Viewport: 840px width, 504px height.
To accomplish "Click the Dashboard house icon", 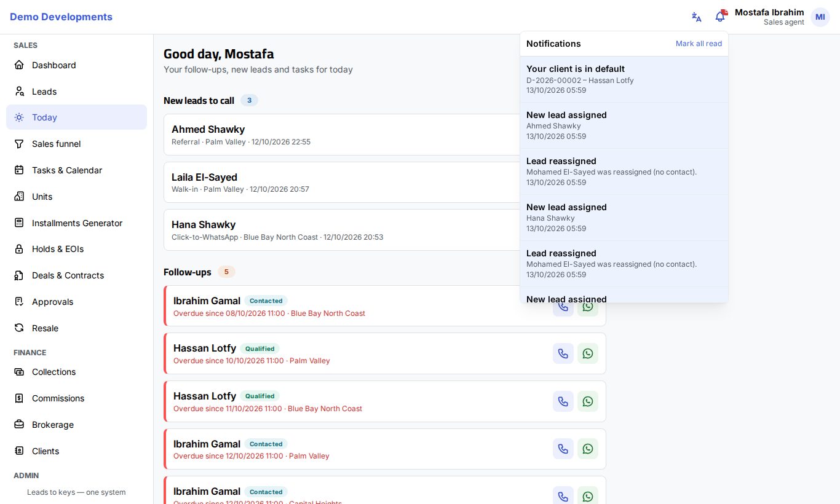I will click(19, 65).
